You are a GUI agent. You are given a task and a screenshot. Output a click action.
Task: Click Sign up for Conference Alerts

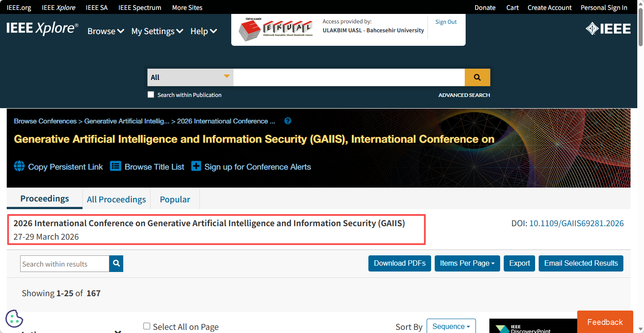(x=258, y=167)
